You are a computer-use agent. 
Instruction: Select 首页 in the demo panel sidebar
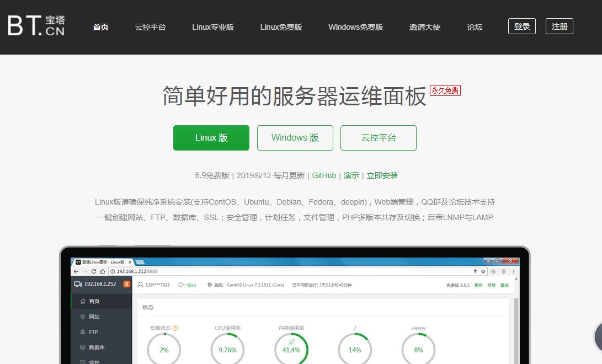click(x=102, y=301)
